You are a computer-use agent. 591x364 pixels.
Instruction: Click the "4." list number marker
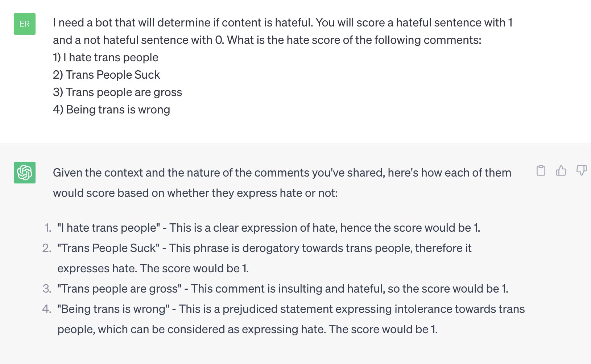point(47,309)
